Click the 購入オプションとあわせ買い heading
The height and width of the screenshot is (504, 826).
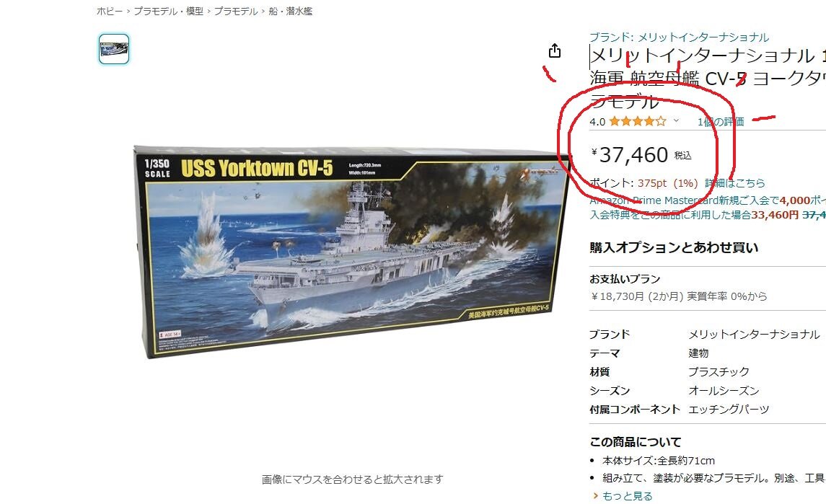click(x=674, y=247)
